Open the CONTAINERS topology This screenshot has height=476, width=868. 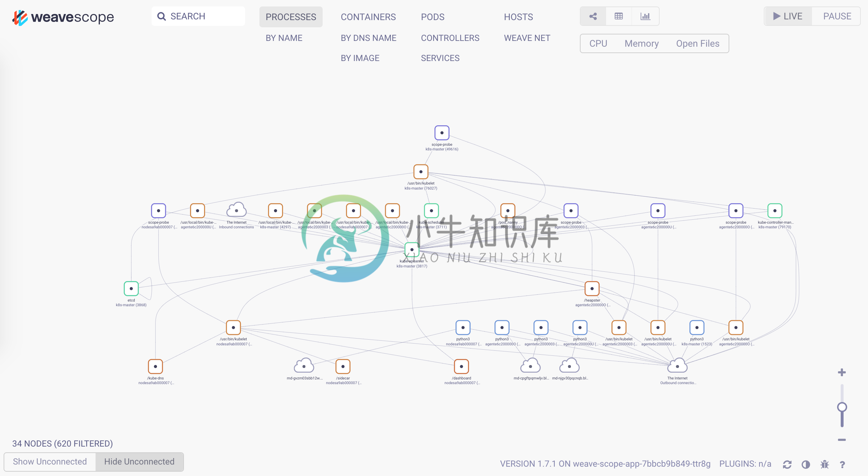368,17
